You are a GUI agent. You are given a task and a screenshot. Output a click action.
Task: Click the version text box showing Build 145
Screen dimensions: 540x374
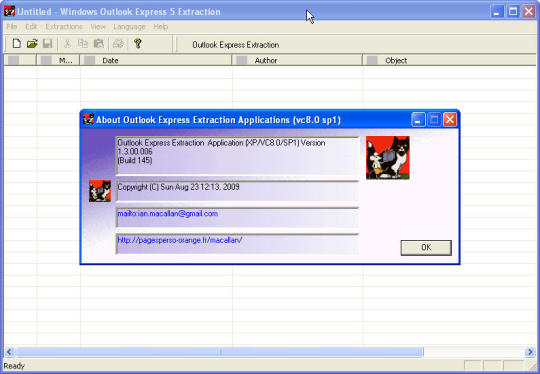tap(237, 156)
